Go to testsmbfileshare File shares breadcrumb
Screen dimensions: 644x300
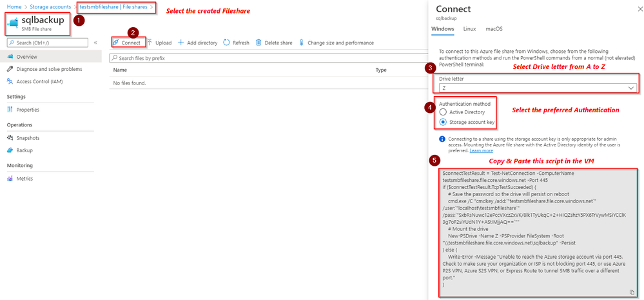tap(113, 7)
